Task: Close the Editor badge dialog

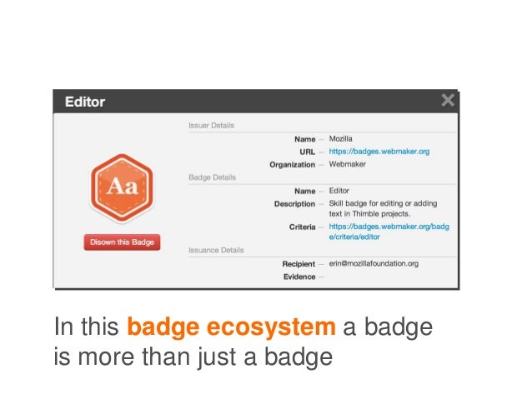Action: coord(448,100)
